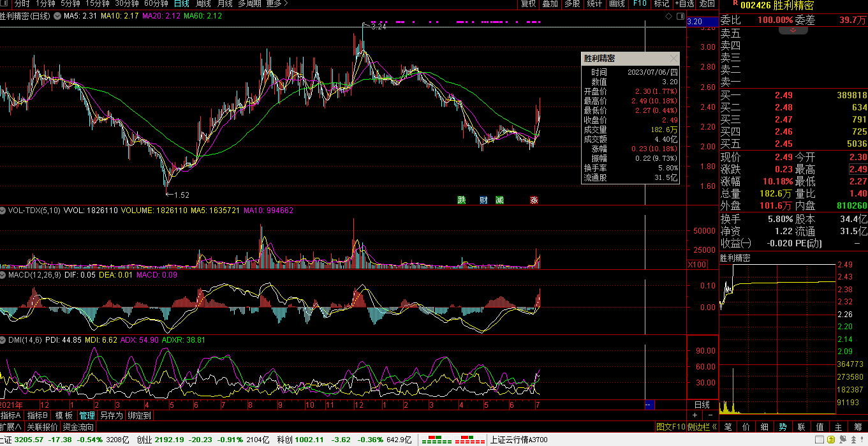Click the 复权 button in toolbar
The image size is (868, 446).
point(528,4)
